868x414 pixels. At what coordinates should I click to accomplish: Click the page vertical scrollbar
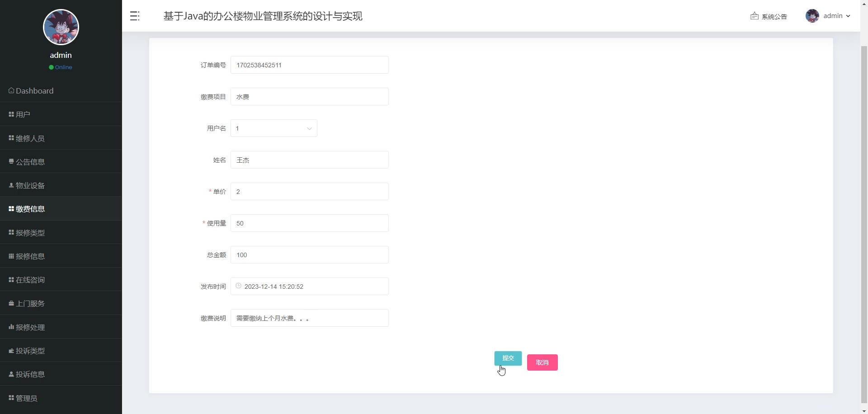864,224
